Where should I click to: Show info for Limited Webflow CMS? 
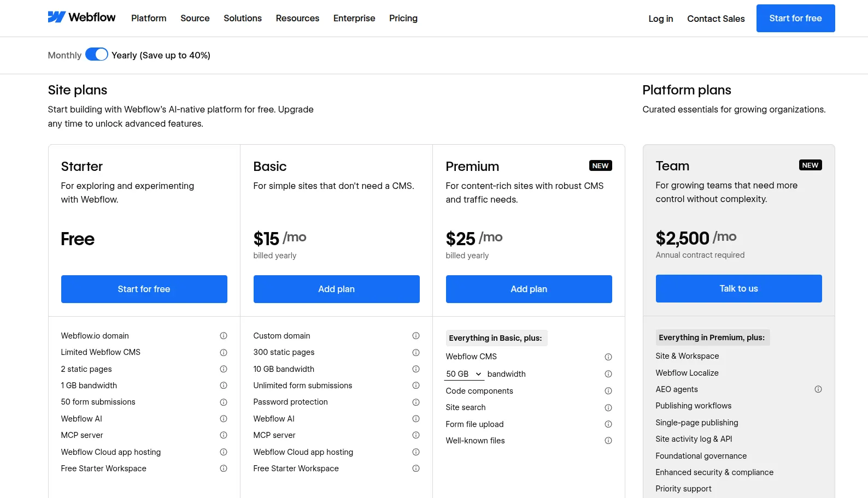point(224,353)
